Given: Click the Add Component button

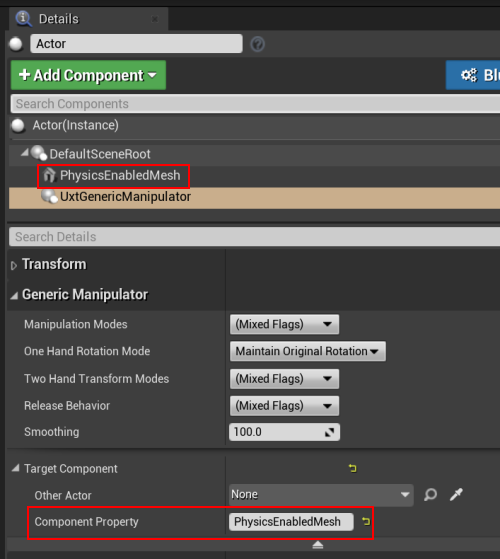Looking at the screenshot, I should pos(88,75).
